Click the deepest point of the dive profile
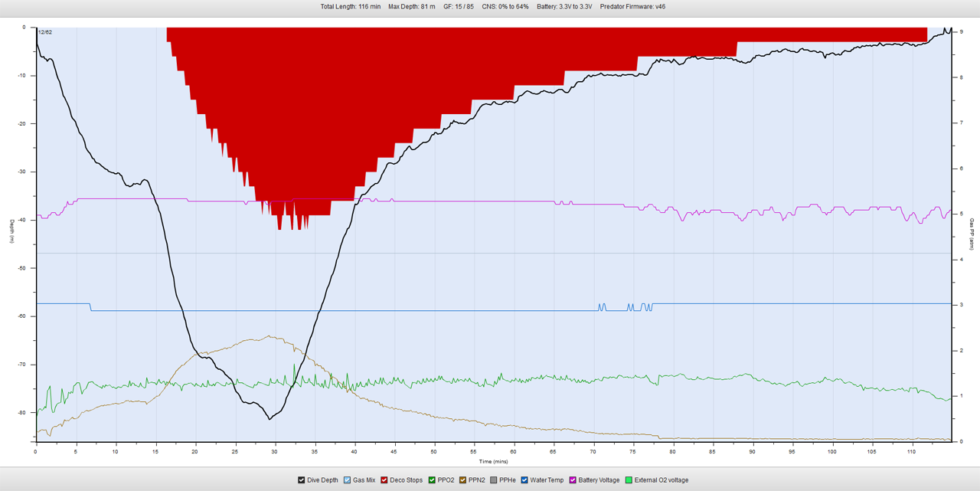This screenshot has height=491, width=980. tap(269, 419)
